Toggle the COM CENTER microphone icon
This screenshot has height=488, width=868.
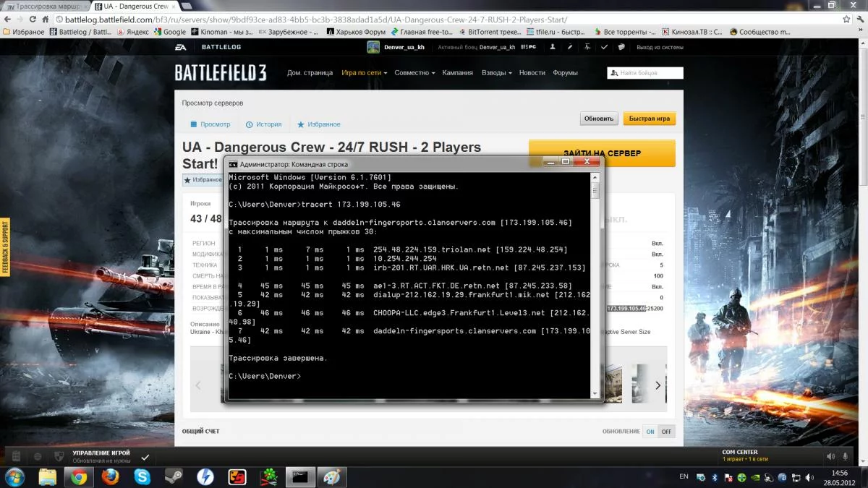click(845, 457)
